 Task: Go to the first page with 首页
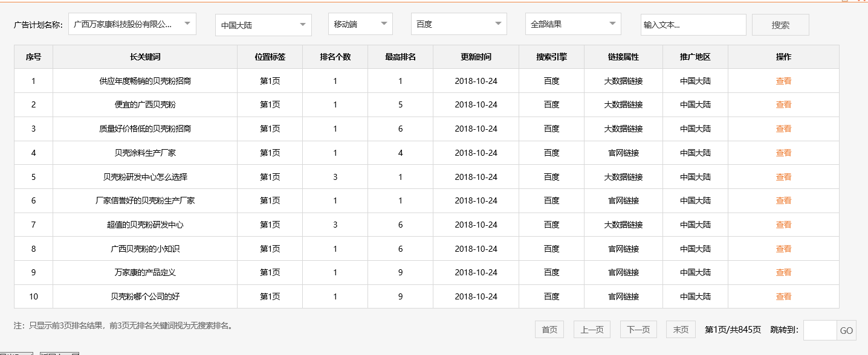tap(548, 329)
